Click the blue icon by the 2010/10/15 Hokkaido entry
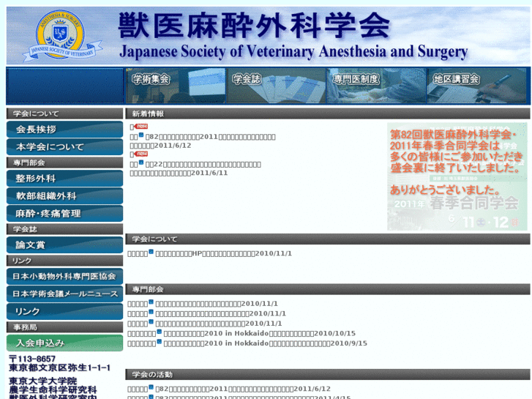 pyautogui.click(x=159, y=332)
